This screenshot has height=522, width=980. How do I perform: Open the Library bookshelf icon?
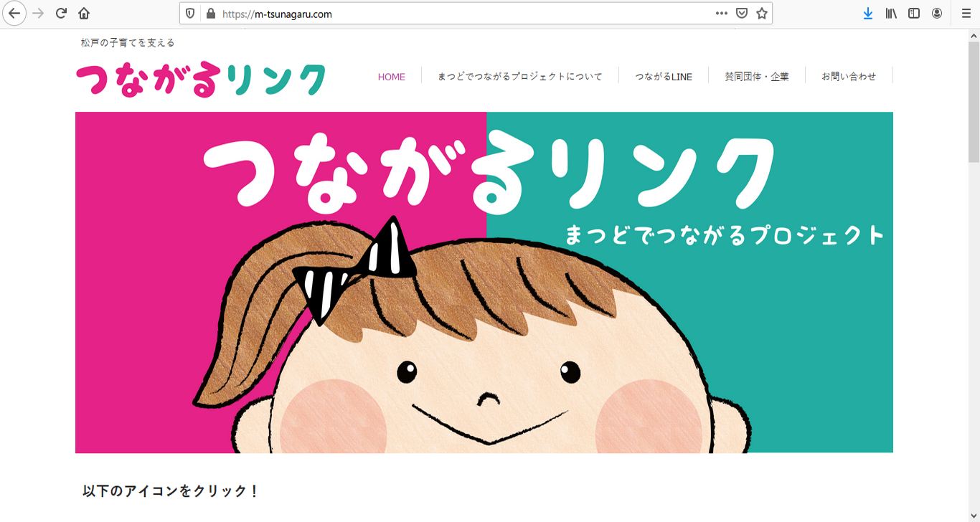(x=891, y=14)
